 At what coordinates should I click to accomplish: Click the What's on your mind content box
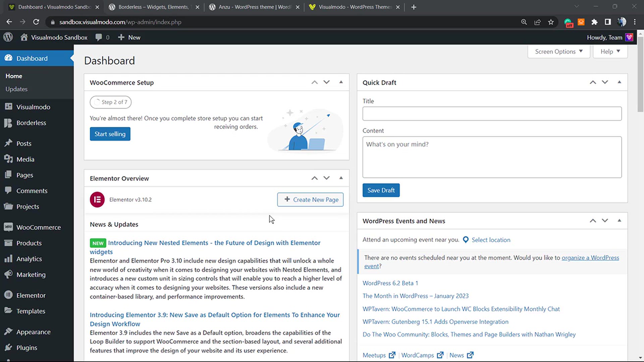point(492,157)
